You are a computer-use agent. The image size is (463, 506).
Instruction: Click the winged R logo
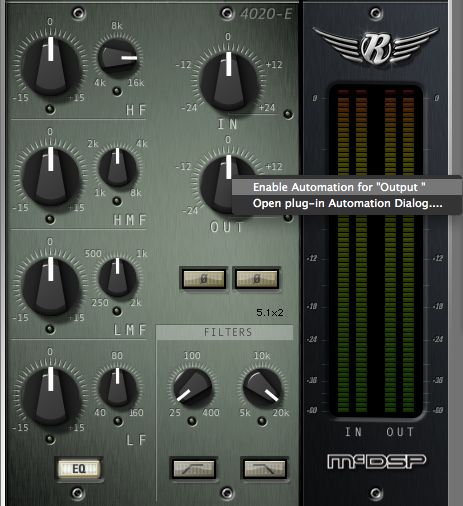click(x=376, y=47)
